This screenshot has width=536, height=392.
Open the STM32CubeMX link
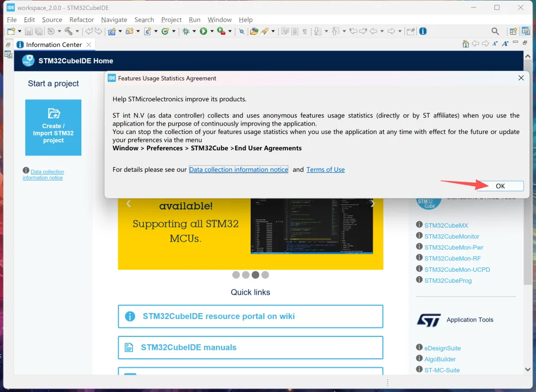coord(446,226)
